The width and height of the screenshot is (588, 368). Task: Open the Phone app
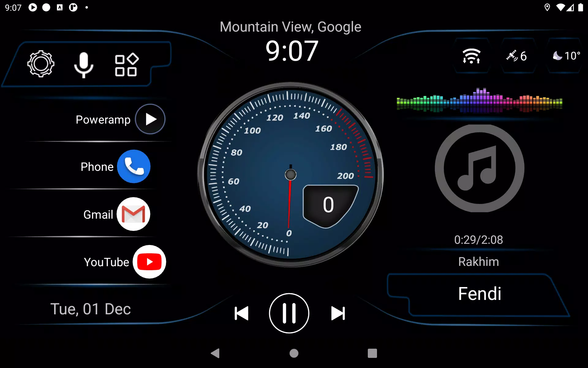coord(133,167)
